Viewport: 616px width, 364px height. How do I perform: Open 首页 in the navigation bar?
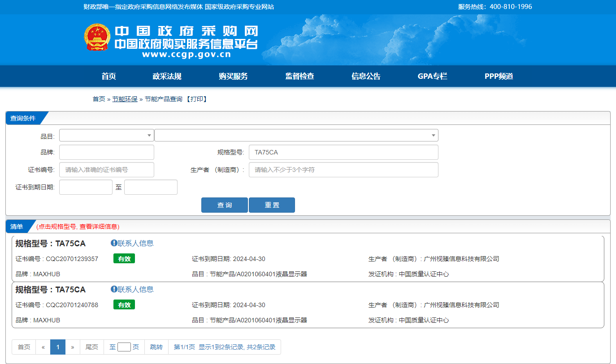(x=108, y=76)
